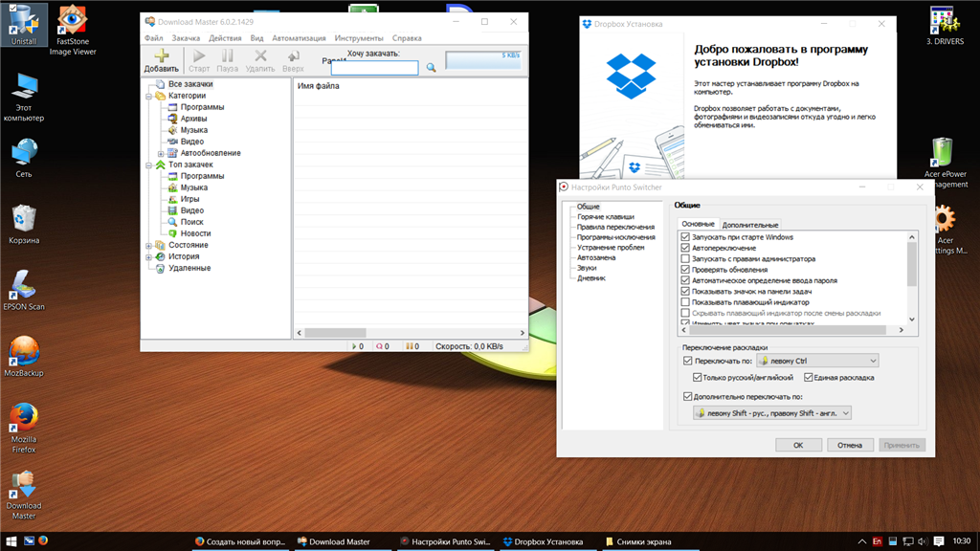Expand the Автообновление tree node
Image resolution: width=980 pixels, height=551 pixels.
pos(161,154)
